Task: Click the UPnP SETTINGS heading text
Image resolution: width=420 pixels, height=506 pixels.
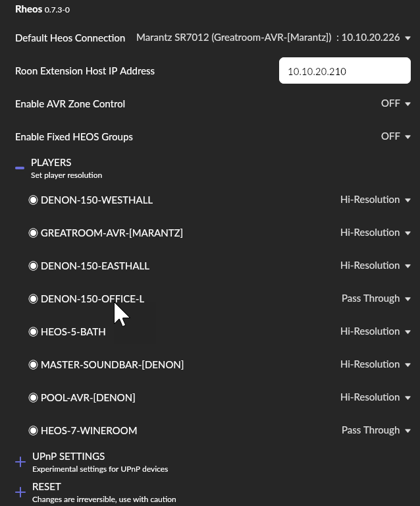Action: pyautogui.click(x=68, y=457)
